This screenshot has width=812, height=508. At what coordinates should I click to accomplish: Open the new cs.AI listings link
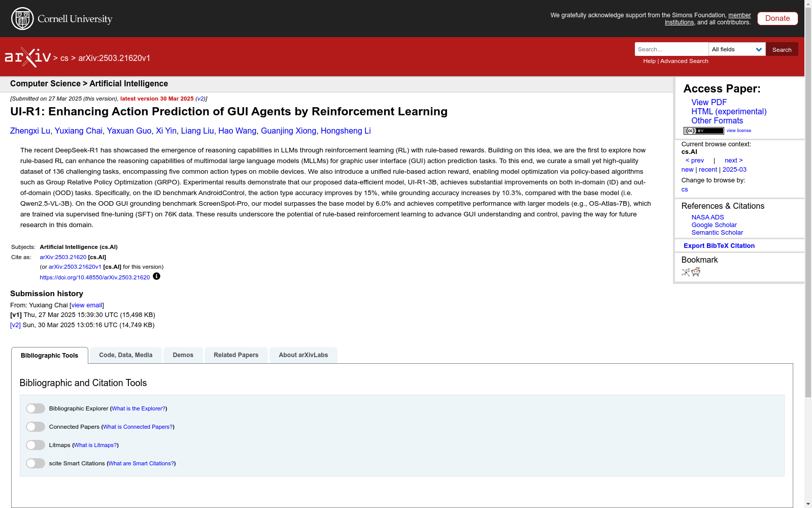pyautogui.click(x=687, y=170)
